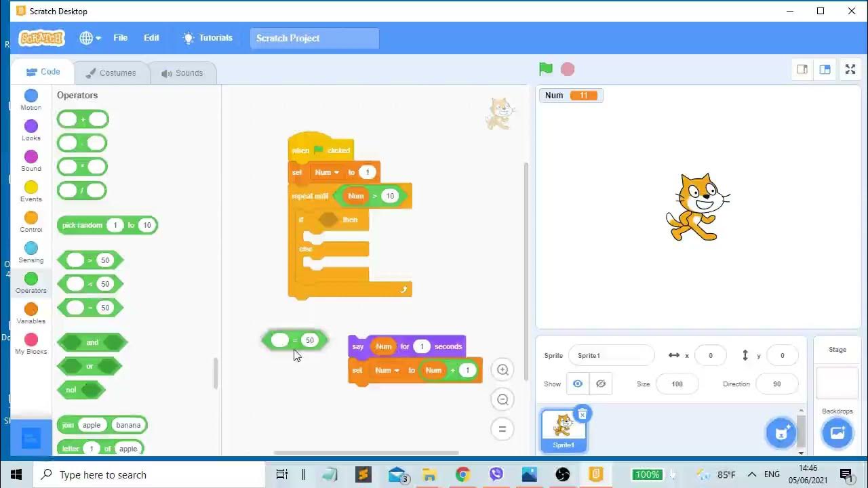
Task: Select the Looks block category
Action: [31, 130]
